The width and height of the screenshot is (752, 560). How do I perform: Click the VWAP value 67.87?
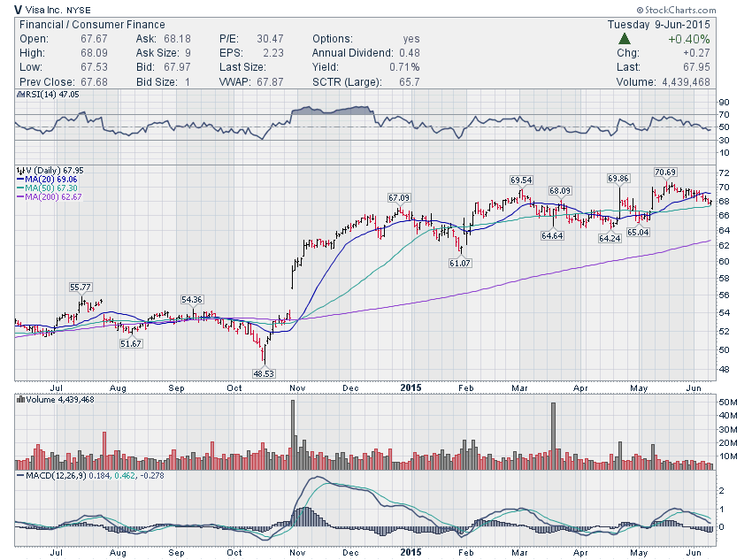coord(270,82)
